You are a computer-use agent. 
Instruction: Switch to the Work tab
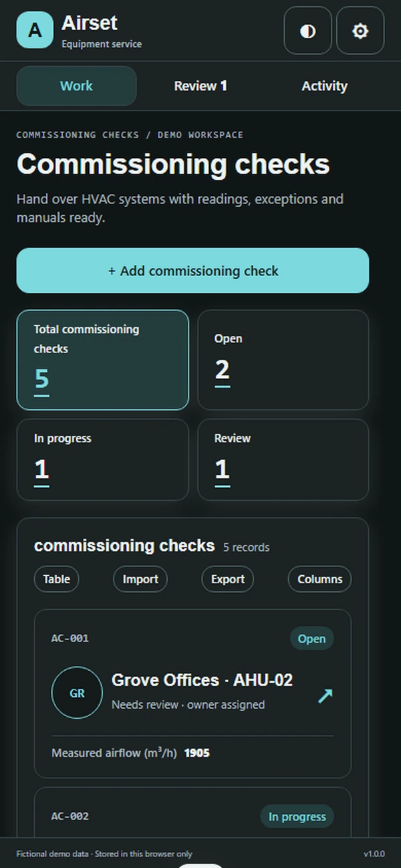[76, 86]
